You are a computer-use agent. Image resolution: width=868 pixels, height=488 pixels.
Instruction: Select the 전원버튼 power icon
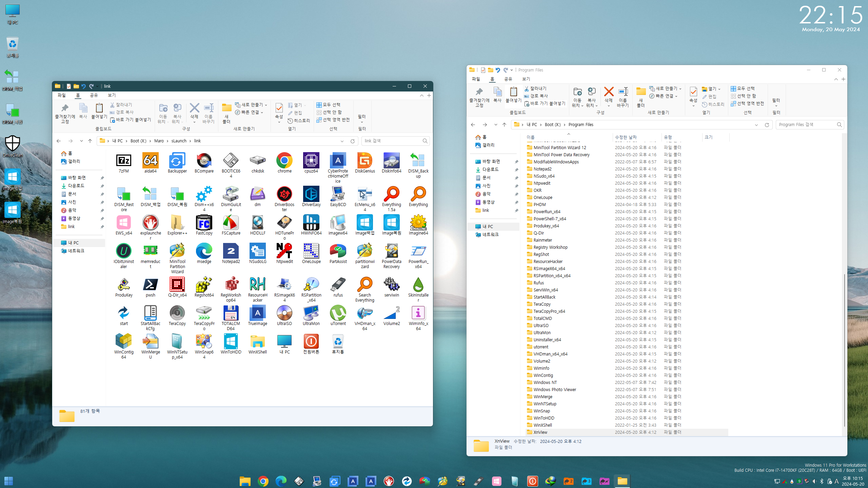pyautogui.click(x=311, y=341)
